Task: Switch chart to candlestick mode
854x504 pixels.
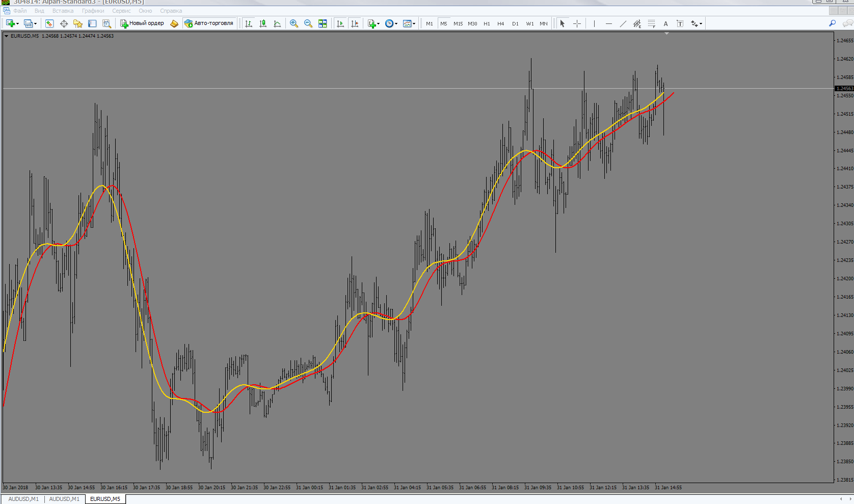Action: [x=263, y=23]
